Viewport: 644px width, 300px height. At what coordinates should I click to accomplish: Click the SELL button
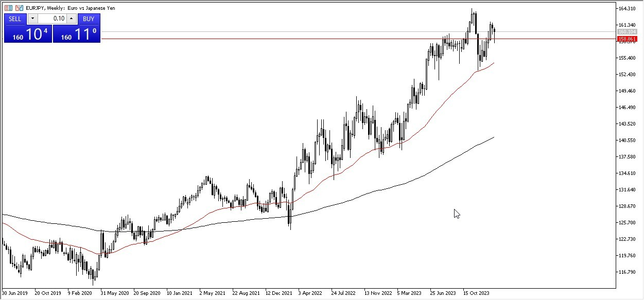pos(15,19)
